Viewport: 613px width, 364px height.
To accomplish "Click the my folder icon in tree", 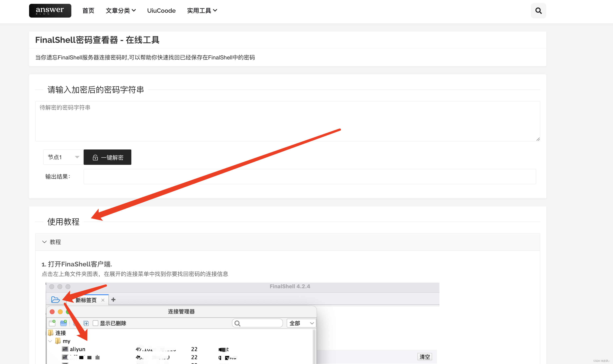I will (58, 341).
